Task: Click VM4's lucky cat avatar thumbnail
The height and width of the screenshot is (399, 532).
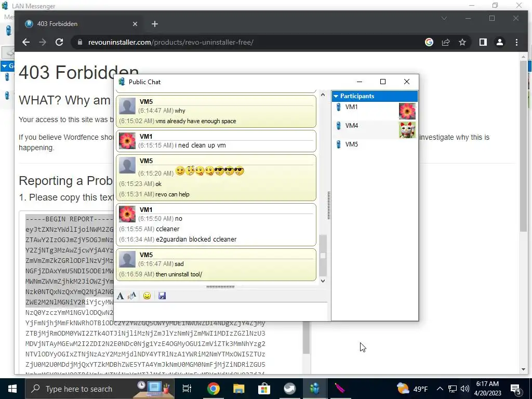Action: 407,129
